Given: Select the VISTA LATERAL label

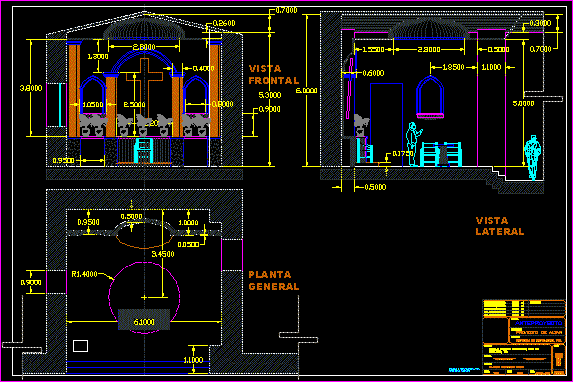Looking at the screenshot, I should pyautogui.click(x=500, y=226).
